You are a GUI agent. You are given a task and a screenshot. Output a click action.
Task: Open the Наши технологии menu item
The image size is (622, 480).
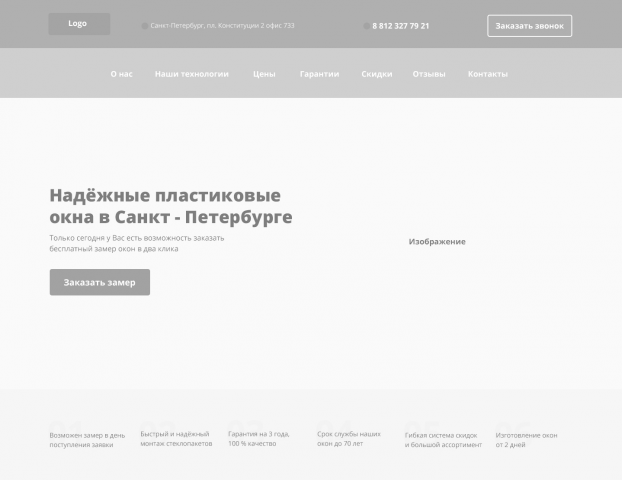pos(192,74)
